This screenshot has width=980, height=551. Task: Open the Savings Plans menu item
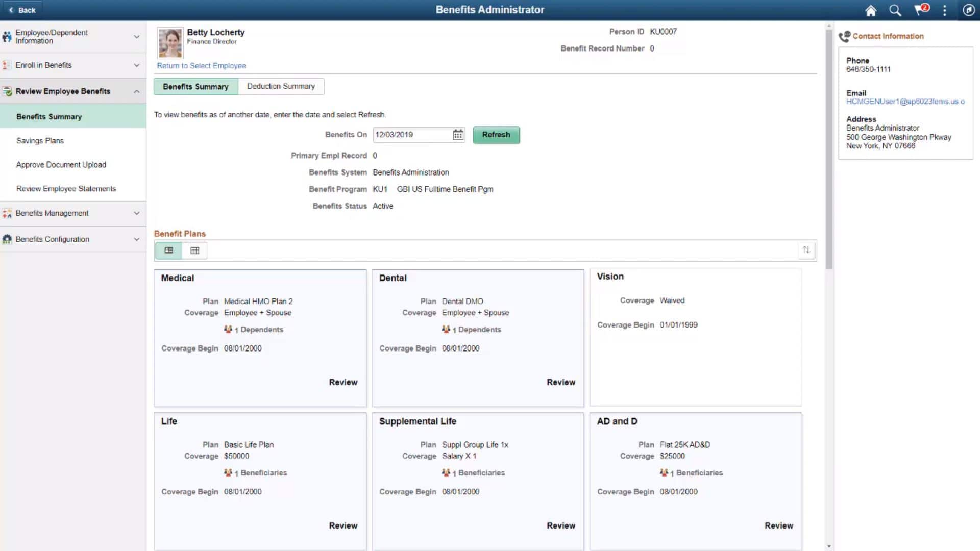tap(39, 140)
